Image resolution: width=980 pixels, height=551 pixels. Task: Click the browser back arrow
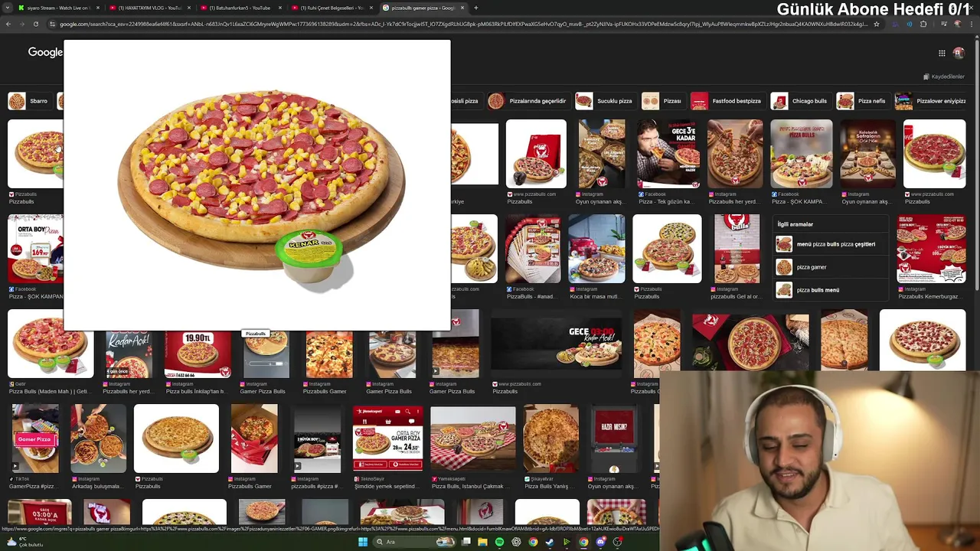(8, 24)
